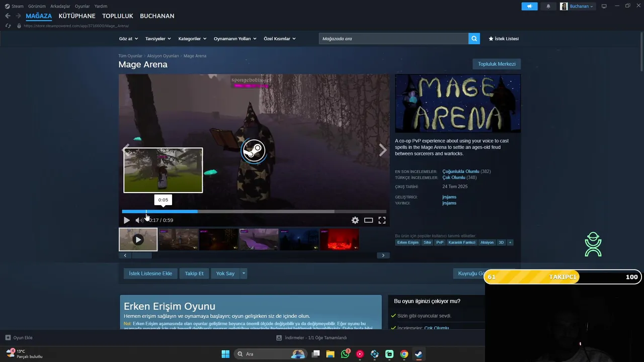Click İstek Listesine Ekle button
Screen dimensions: 644x362
coord(150,274)
